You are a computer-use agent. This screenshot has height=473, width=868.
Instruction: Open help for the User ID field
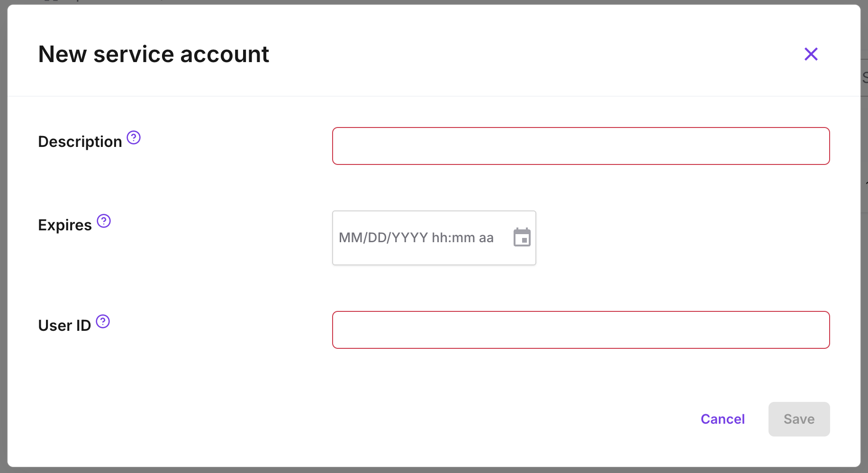point(103,321)
